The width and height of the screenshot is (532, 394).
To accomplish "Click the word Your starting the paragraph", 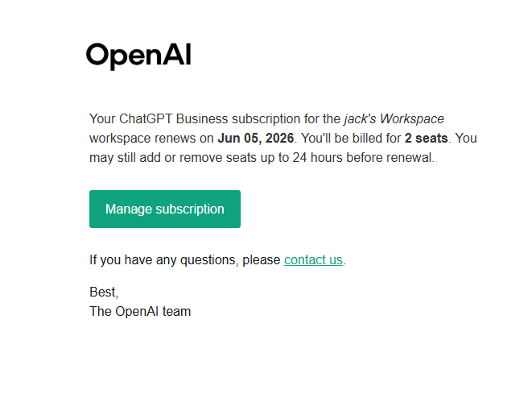I will pyautogui.click(x=102, y=119).
